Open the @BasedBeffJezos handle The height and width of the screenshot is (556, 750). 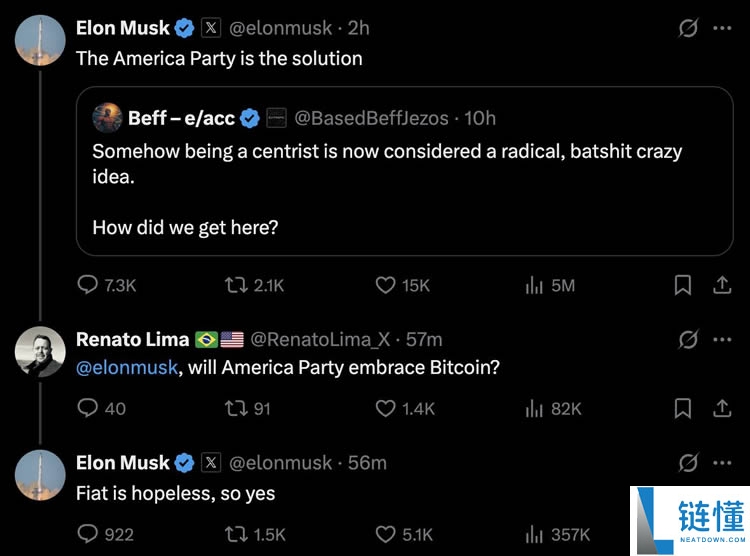(371, 118)
